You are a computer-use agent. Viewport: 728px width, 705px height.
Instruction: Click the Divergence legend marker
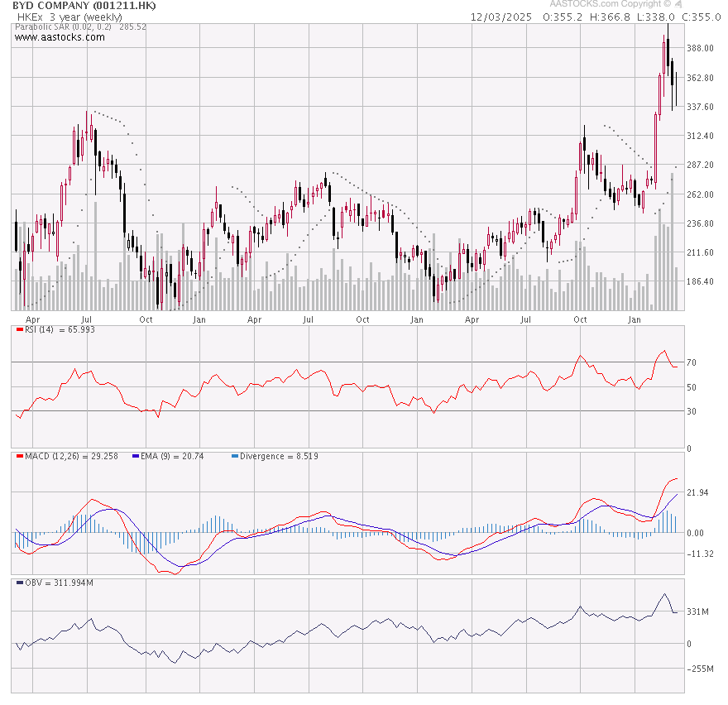click(x=235, y=457)
